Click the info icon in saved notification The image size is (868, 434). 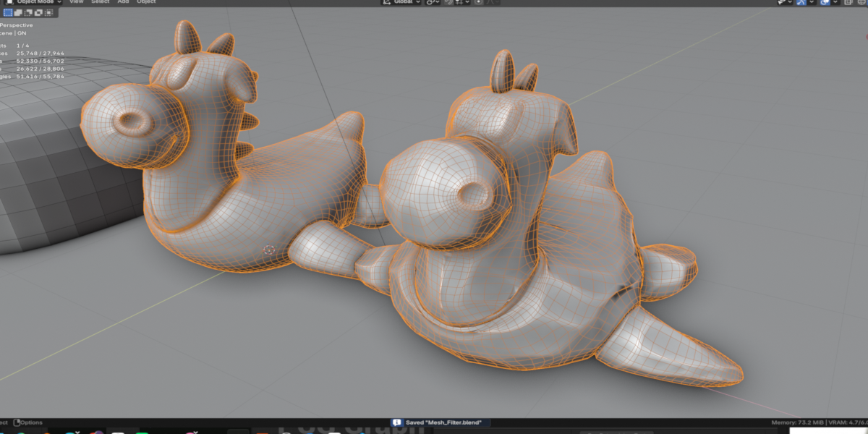[396, 422]
